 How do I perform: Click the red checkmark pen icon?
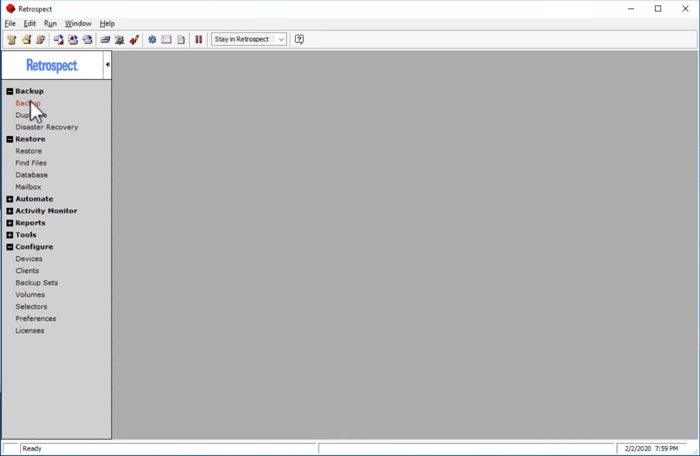tap(134, 39)
